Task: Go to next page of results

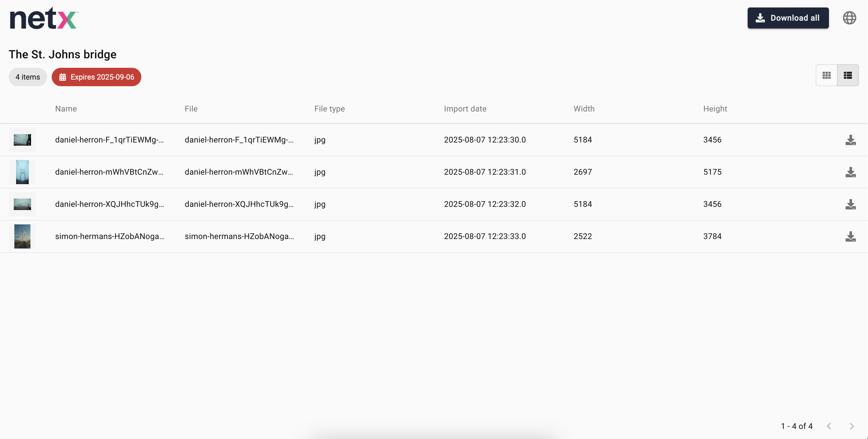Action: [x=852, y=426]
